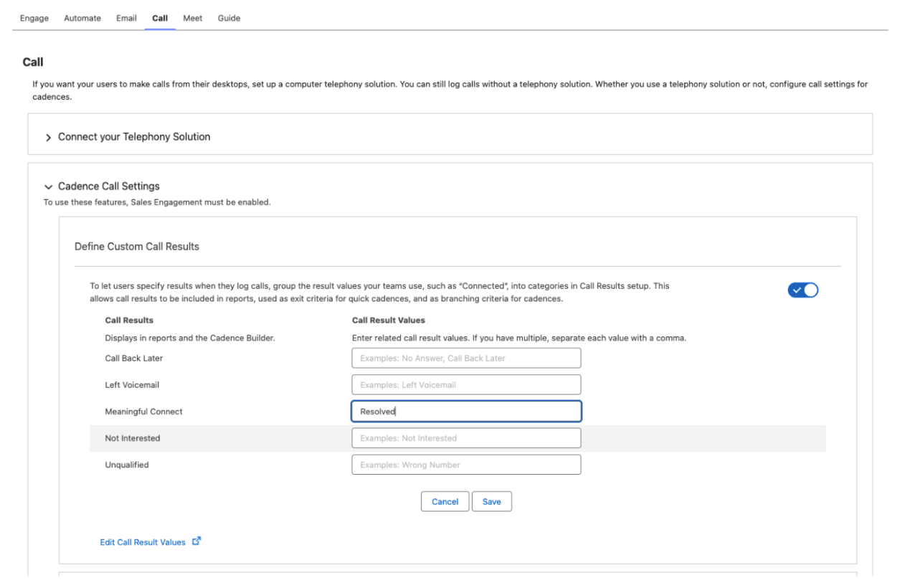Image resolution: width=897 pixels, height=588 pixels.
Task: Click the Not Interested row label
Action: [133, 438]
